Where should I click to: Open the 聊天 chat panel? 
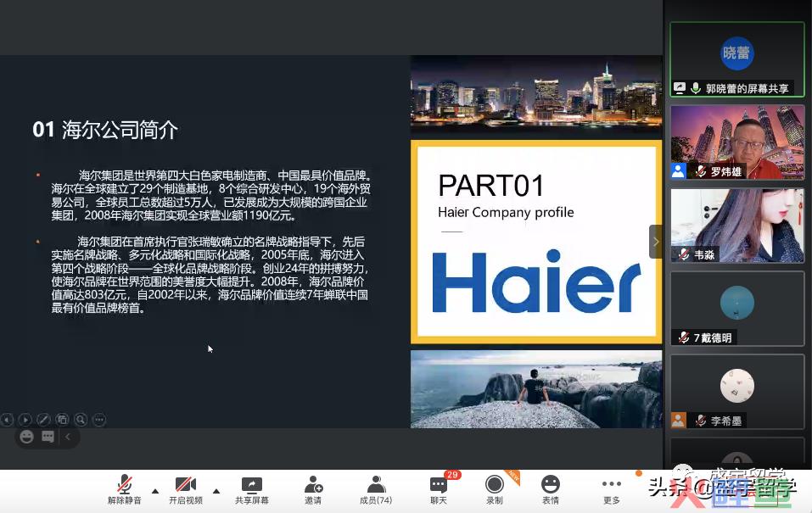click(x=439, y=490)
